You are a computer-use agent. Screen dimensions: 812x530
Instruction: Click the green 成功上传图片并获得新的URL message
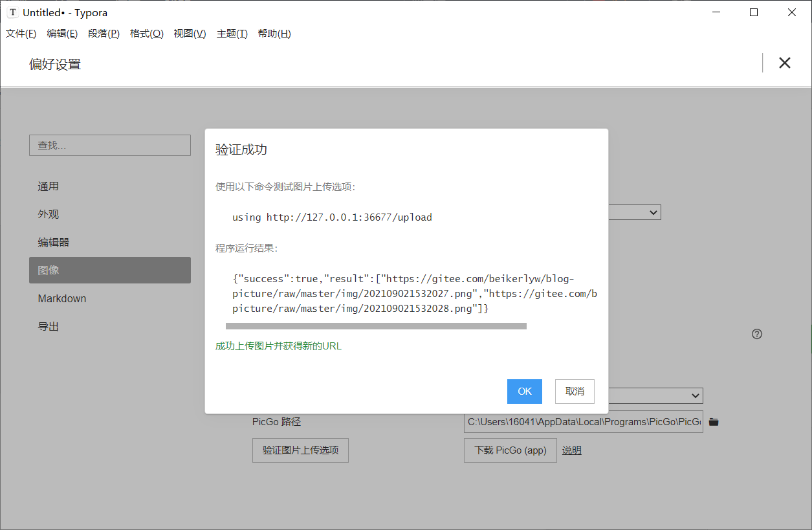coord(278,346)
